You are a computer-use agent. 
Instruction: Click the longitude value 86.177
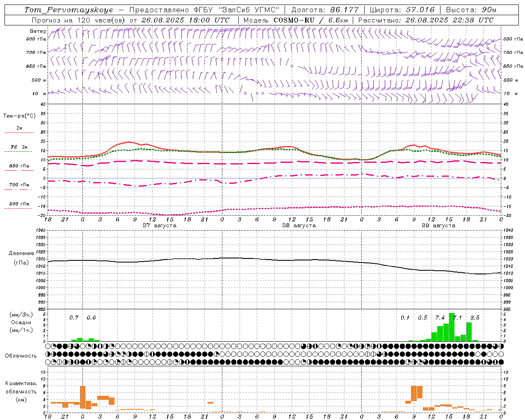pyautogui.click(x=345, y=10)
